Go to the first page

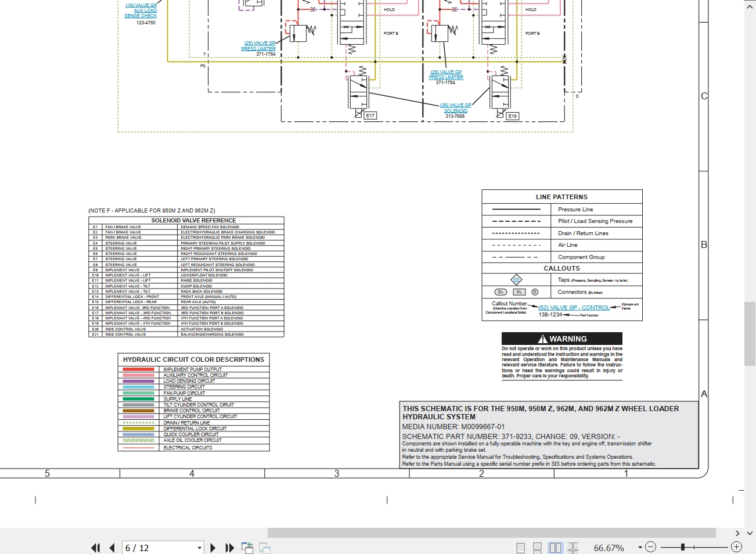tap(96, 548)
